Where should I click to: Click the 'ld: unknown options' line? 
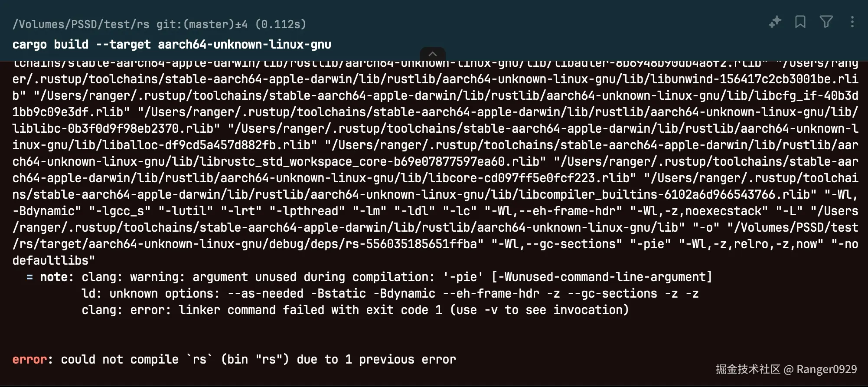click(x=389, y=294)
